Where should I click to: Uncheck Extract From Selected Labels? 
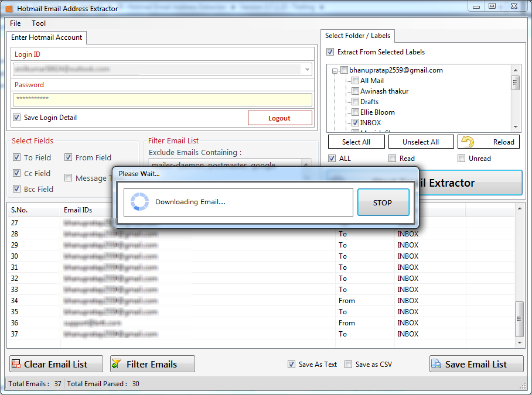330,52
